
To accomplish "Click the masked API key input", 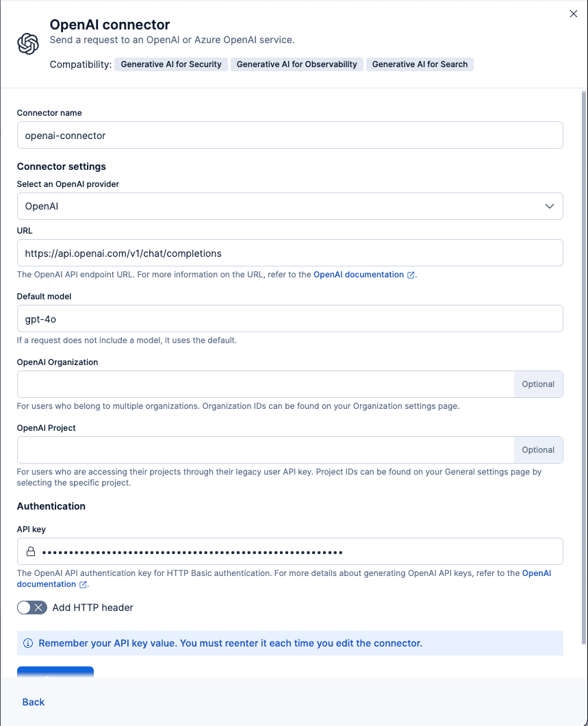I will pyautogui.click(x=290, y=551).
